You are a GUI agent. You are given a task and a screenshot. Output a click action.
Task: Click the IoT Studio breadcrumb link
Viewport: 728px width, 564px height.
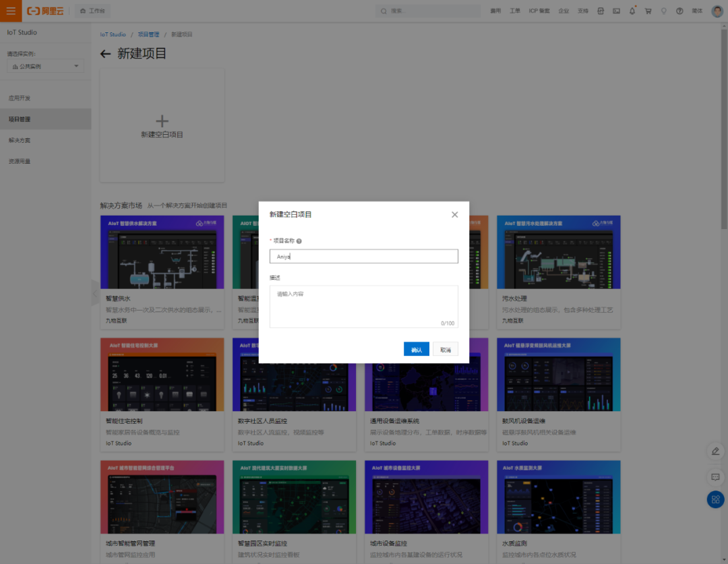113,34
